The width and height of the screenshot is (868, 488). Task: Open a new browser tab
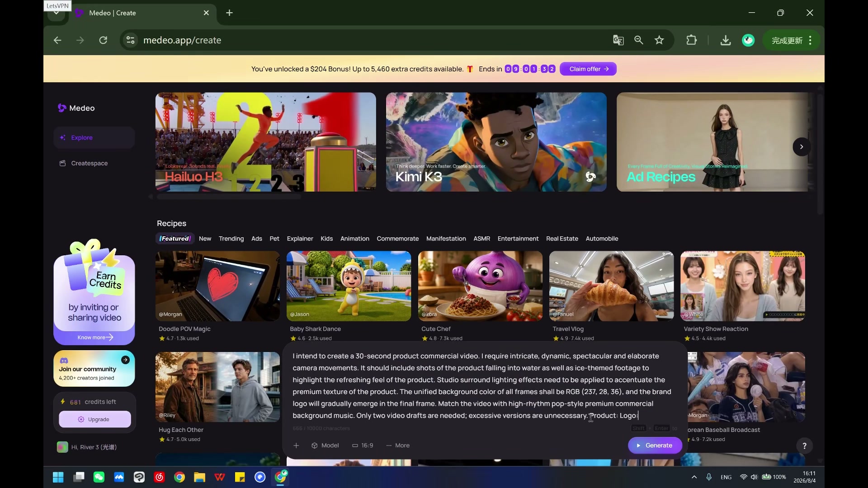(x=229, y=13)
